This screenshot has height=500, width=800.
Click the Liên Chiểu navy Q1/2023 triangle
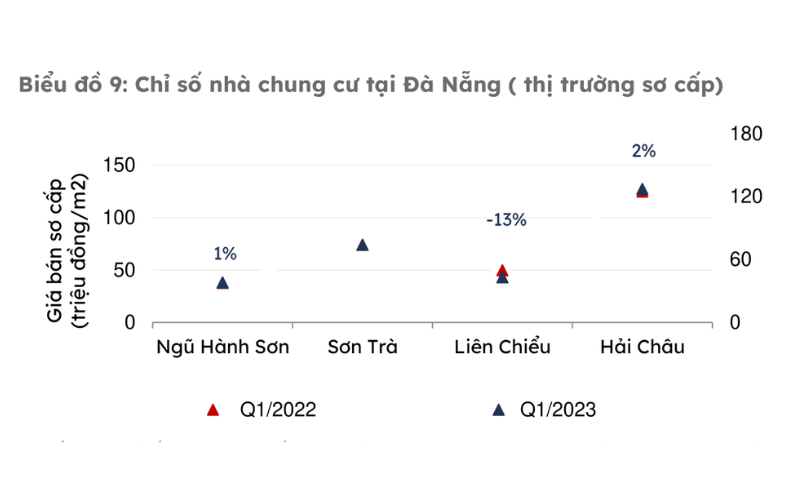502,277
